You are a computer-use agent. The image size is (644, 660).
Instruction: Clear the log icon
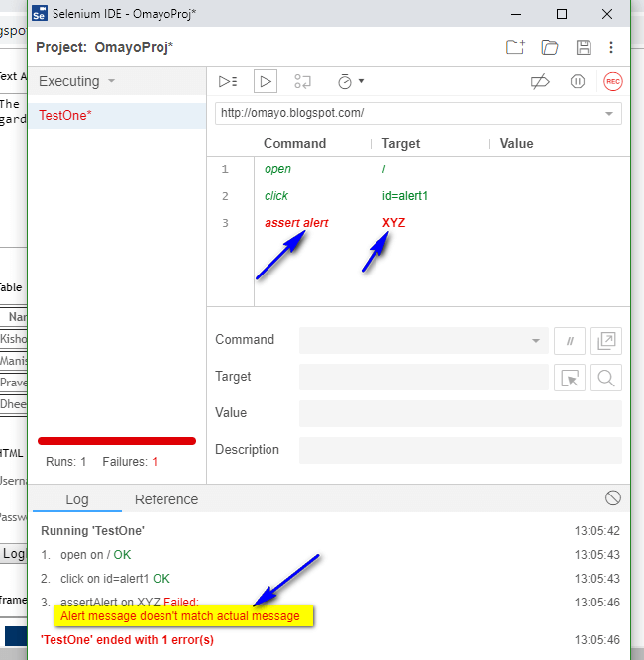[613, 497]
